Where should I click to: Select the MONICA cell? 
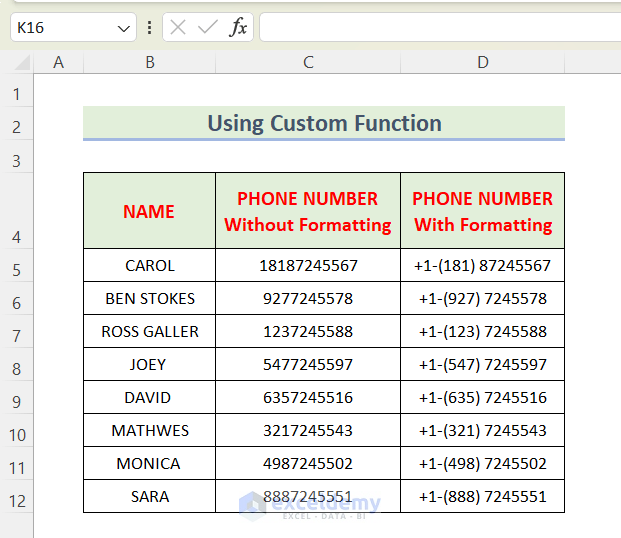point(149,464)
